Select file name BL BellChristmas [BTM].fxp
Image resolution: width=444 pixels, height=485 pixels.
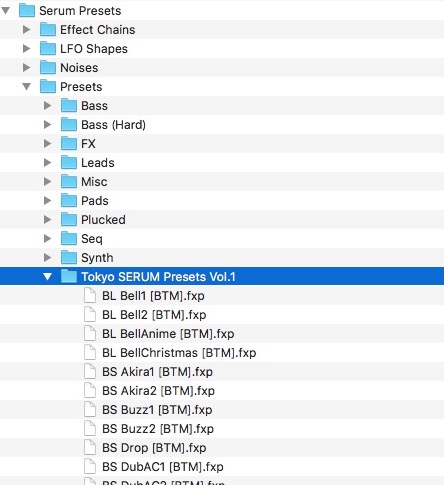coord(179,353)
